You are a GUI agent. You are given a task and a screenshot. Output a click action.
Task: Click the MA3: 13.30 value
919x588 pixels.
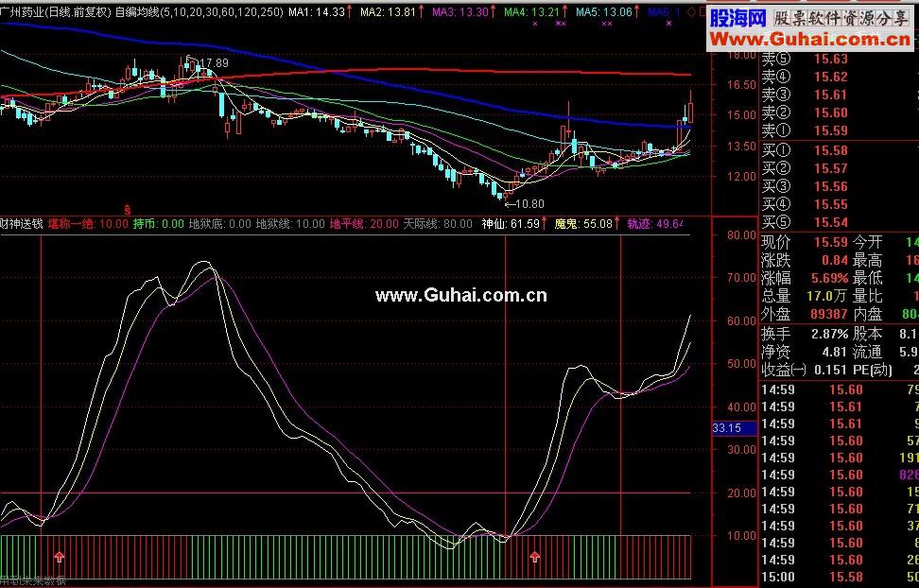(x=460, y=11)
